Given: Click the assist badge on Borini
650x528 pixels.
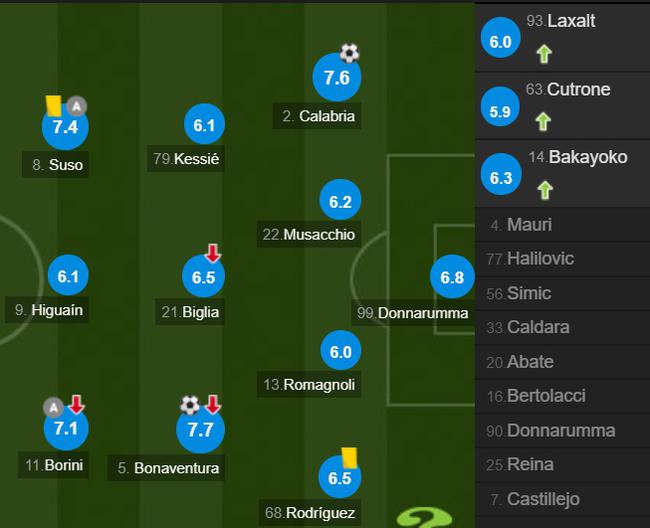Looking at the screenshot, I should [x=53, y=408].
